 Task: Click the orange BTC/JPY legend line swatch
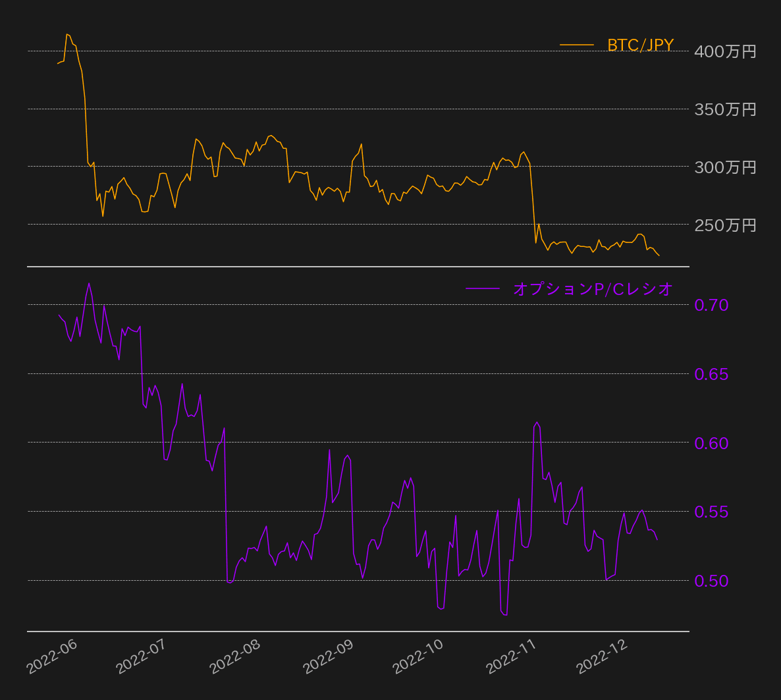[577, 45]
